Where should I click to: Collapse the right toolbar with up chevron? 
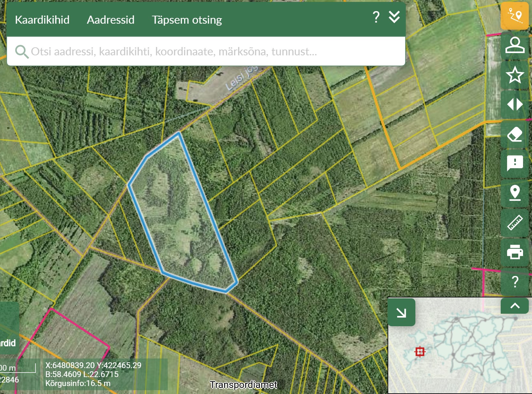pos(514,306)
